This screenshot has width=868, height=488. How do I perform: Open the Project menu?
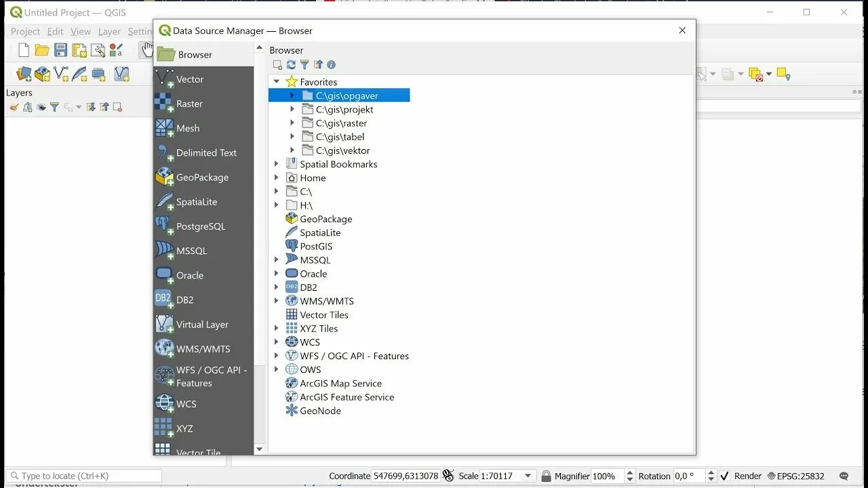click(x=26, y=31)
